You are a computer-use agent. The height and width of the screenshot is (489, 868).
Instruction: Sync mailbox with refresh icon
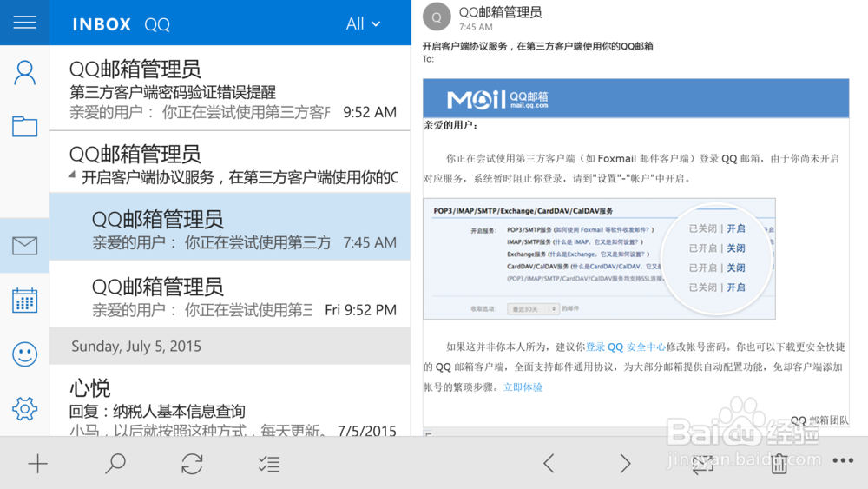click(x=192, y=464)
